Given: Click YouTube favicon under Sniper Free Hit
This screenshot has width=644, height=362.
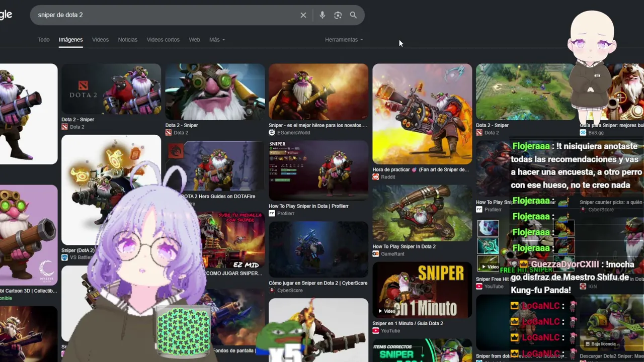Looking at the screenshot, I should click(479, 287).
